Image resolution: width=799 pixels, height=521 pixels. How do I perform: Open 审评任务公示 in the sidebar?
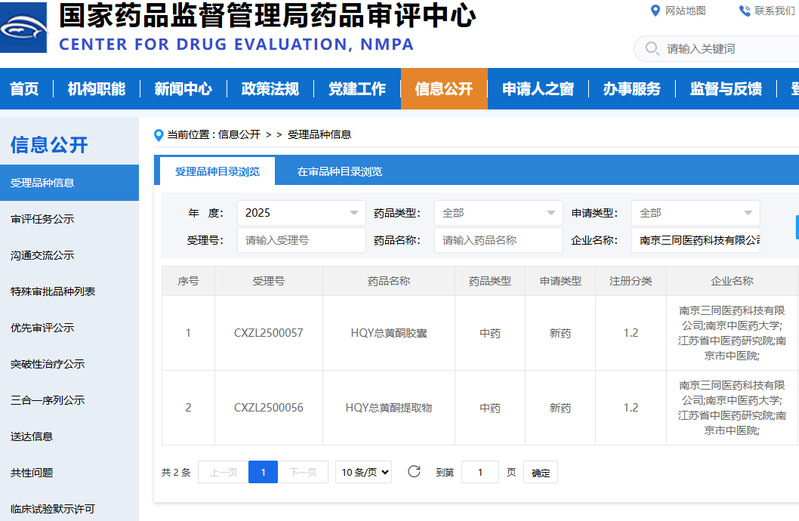tap(42, 219)
